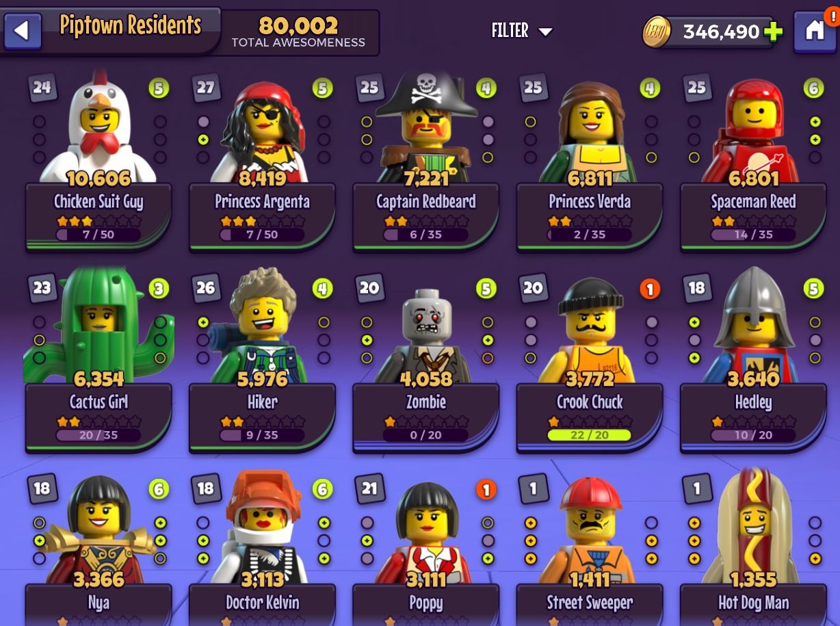Click Captain Redbeard's skull pirate hat
The width and height of the screenshot is (840, 626).
425,94
